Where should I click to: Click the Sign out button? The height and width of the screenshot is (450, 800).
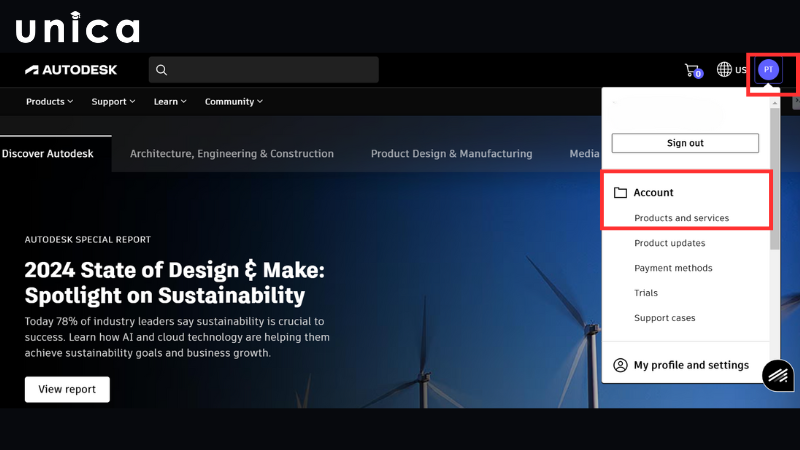(685, 143)
